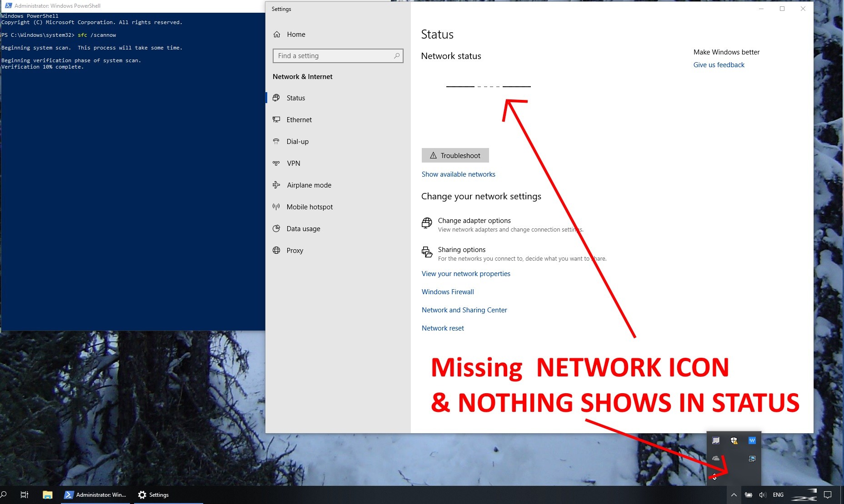This screenshot has width=844, height=504.
Task: Go to Home in the Settings sidebar
Action: [295, 34]
